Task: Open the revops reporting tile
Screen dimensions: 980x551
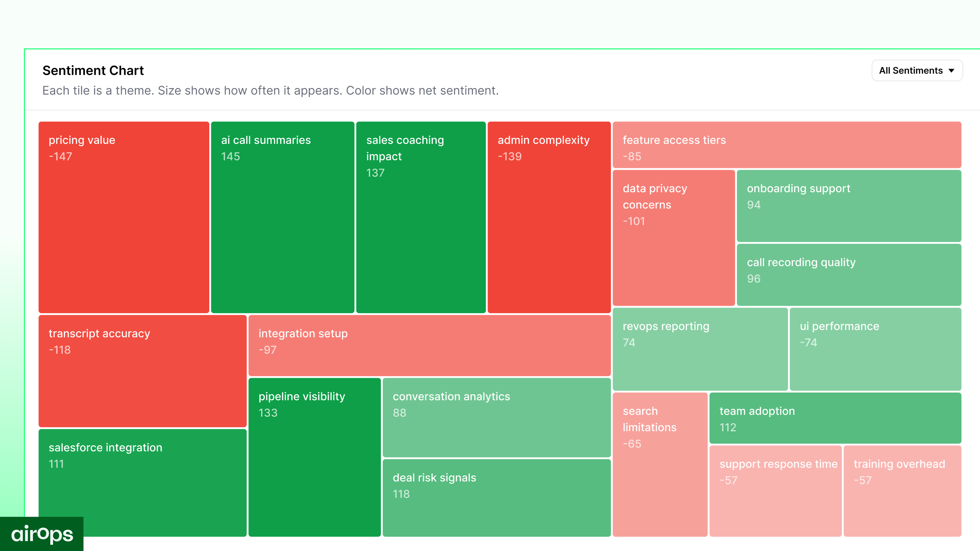Action: [x=700, y=349]
